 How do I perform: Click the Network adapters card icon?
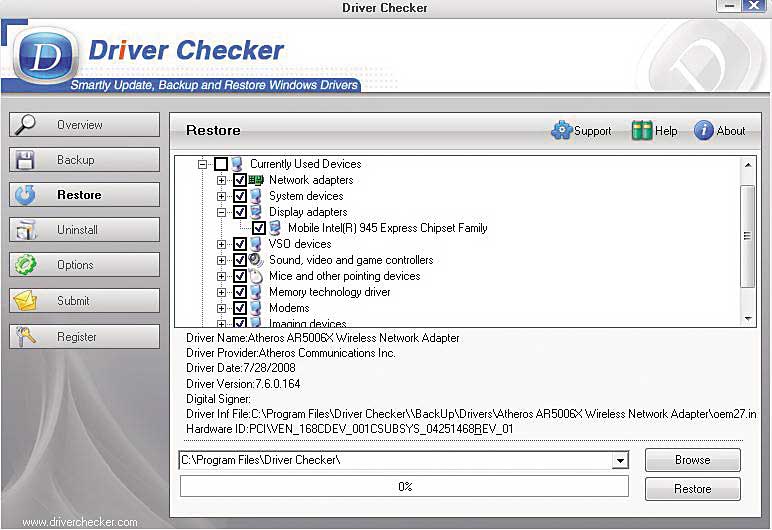click(x=256, y=180)
